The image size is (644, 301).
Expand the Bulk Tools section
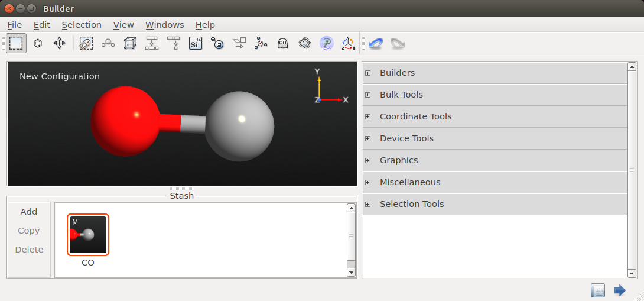click(367, 95)
